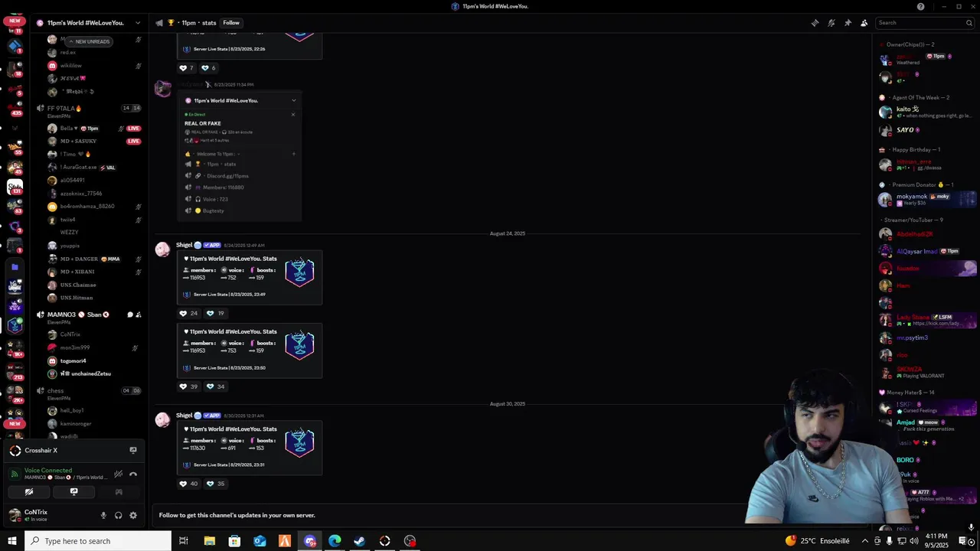Open Steam from the taskbar
Viewport: 980px width, 551px height.
[x=360, y=541]
